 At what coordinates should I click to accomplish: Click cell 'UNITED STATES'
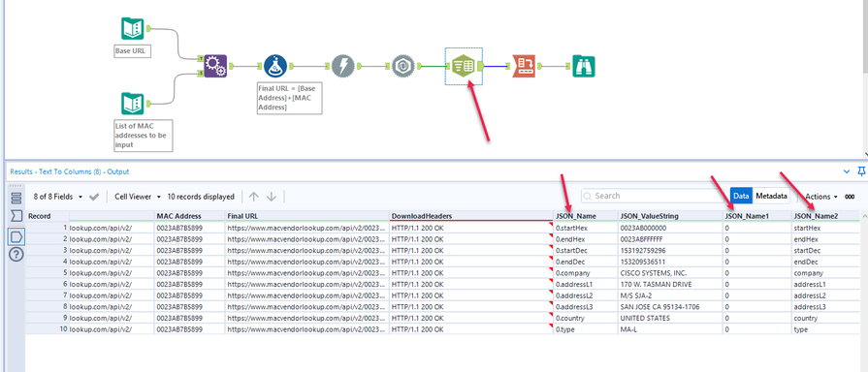tap(670, 318)
